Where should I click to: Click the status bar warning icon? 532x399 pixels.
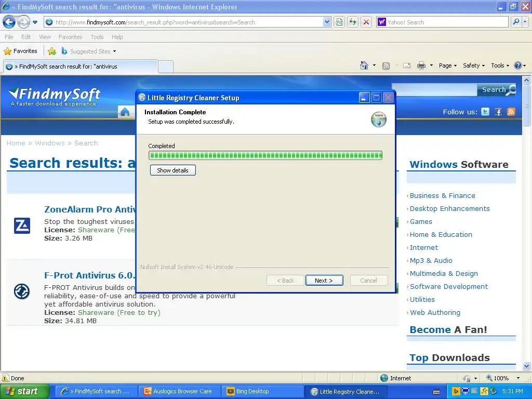pyautogui.click(x=5, y=378)
